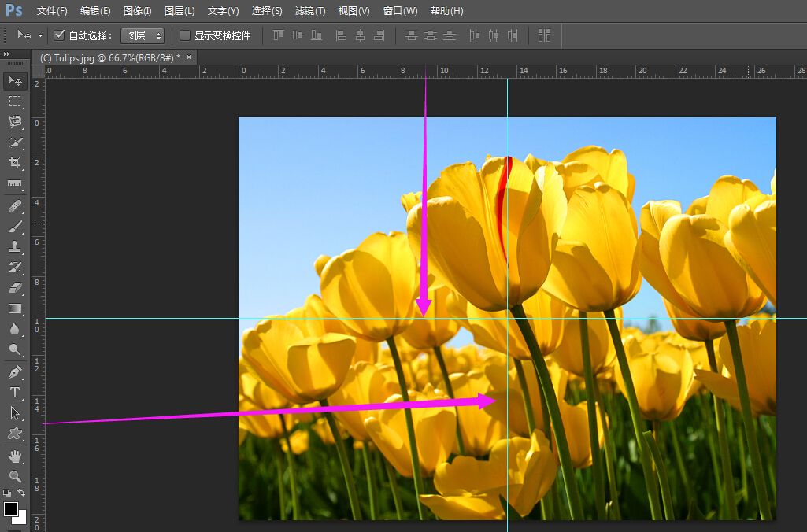Select the Blur droplet tool
This screenshot has height=532, width=807.
[15, 329]
